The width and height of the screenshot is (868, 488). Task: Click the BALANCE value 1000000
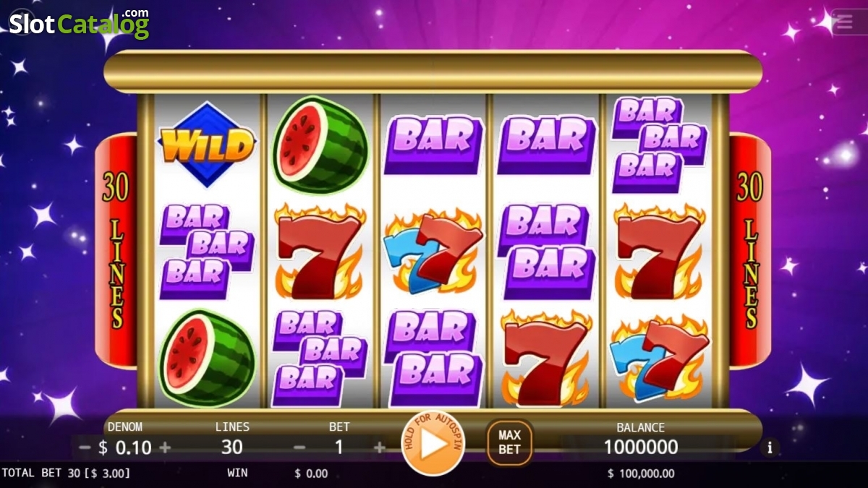point(641,447)
